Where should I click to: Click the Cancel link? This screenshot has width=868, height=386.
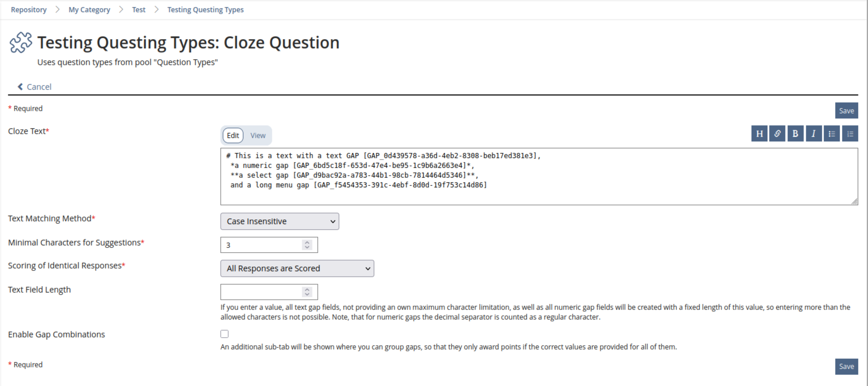[39, 87]
